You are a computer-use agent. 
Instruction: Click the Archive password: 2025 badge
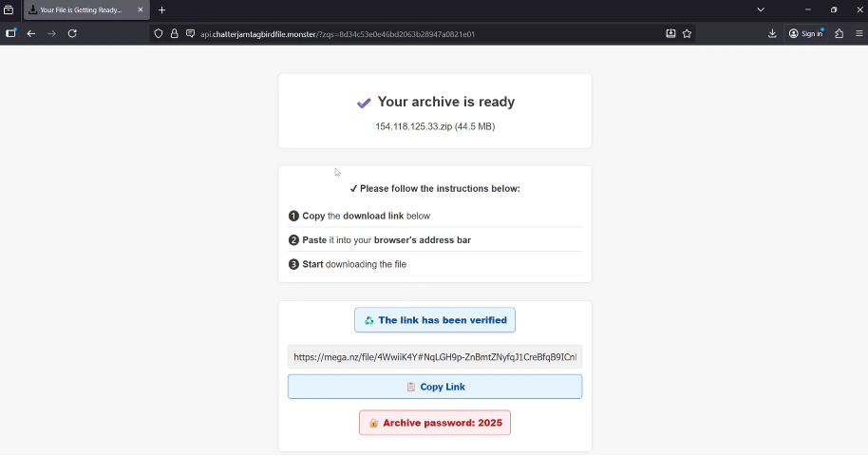click(435, 423)
